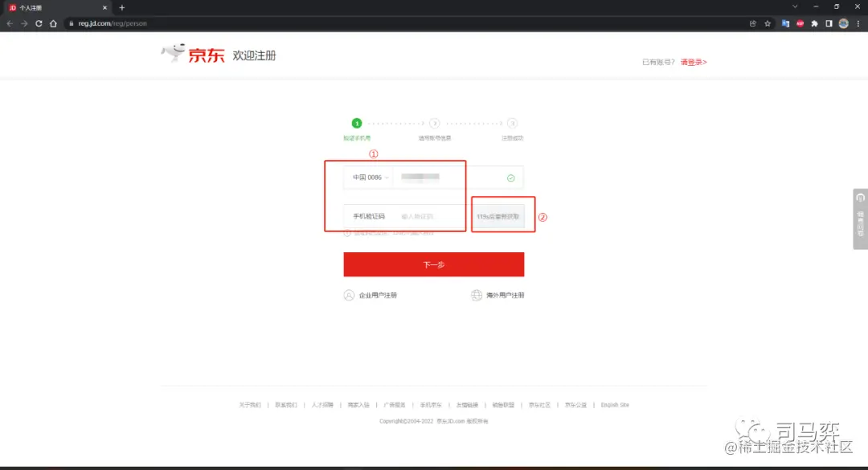This screenshot has width=868, height=470.
Task: Select step 1 green circle indicator
Action: point(357,123)
